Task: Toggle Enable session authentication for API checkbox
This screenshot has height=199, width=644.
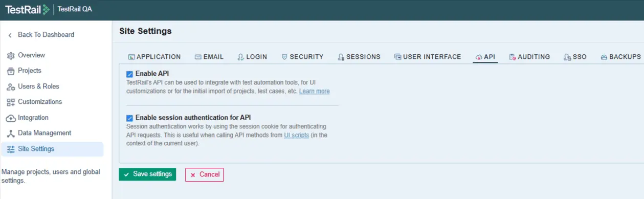Action: click(129, 118)
